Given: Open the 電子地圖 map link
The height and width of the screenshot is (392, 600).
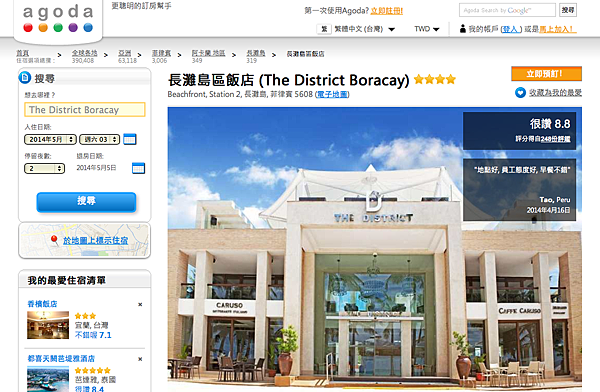Looking at the screenshot, I should [333, 94].
